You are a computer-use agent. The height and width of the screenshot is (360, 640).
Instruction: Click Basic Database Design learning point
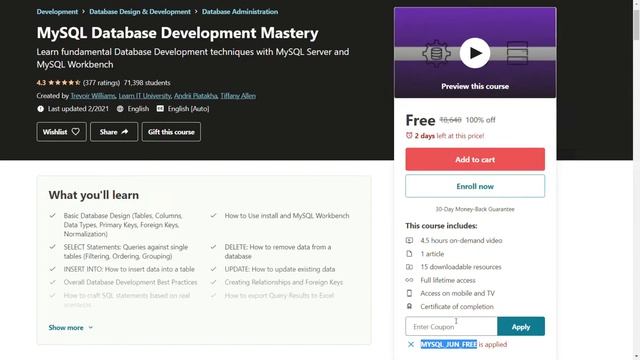click(123, 224)
